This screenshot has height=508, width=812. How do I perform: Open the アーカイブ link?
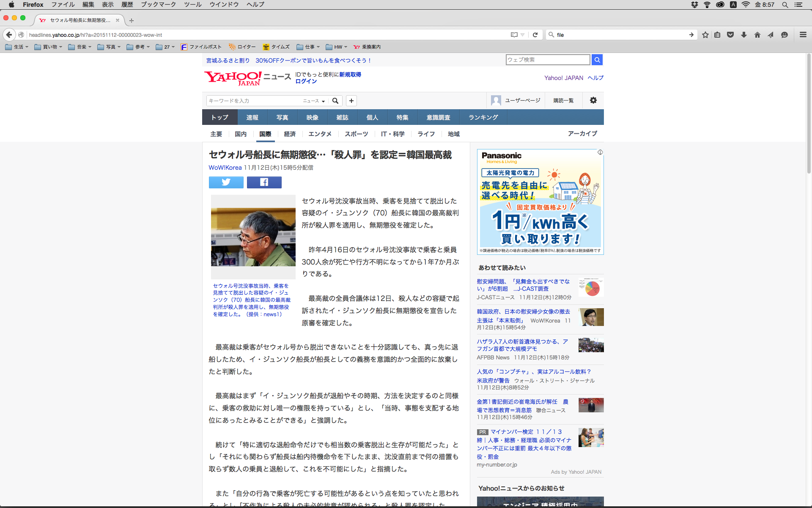pyautogui.click(x=582, y=133)
